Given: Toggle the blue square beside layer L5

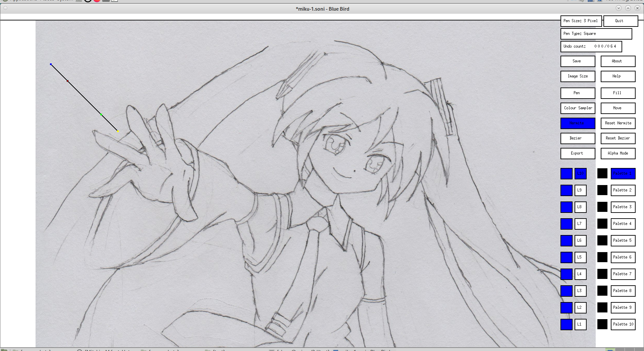Looking at the screenshot, I should 567,257.
